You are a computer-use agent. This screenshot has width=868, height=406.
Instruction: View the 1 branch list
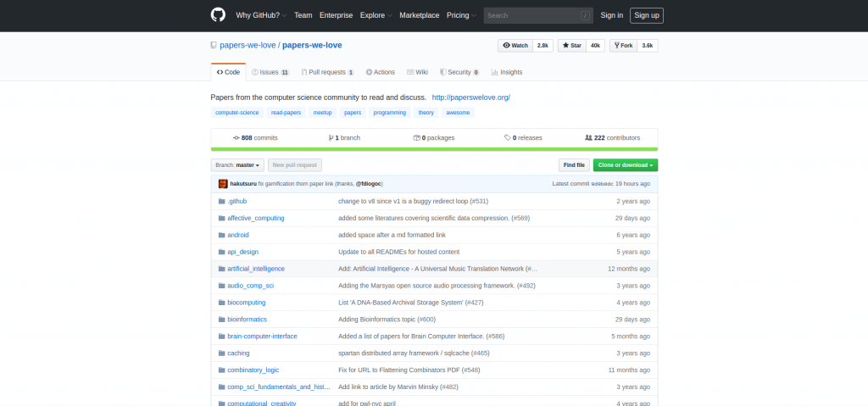344,138
